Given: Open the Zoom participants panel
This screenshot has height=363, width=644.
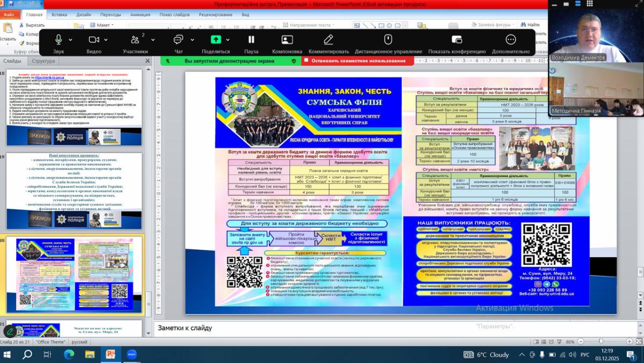Looking at the screenshot, I should [135, 40].
